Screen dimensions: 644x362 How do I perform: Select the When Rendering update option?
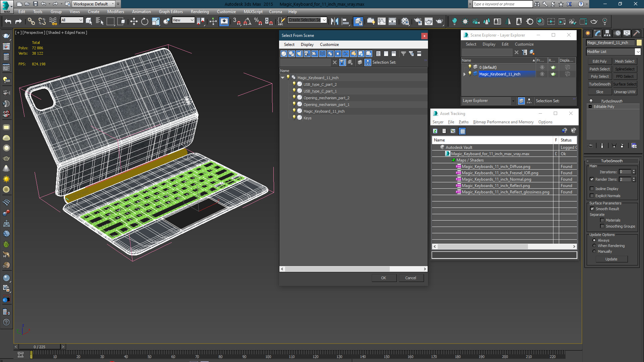[594, 246]
